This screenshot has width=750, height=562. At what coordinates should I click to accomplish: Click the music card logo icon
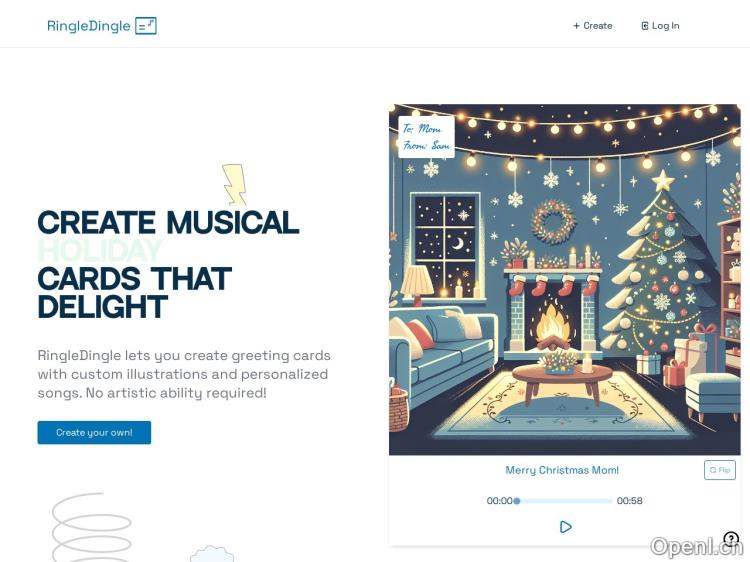146,26
